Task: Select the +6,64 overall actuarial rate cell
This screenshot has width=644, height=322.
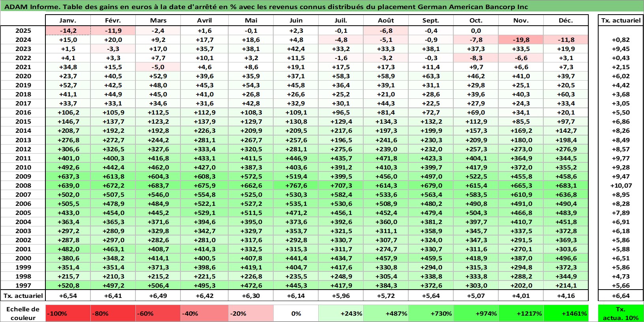Action: click(621, 296)
